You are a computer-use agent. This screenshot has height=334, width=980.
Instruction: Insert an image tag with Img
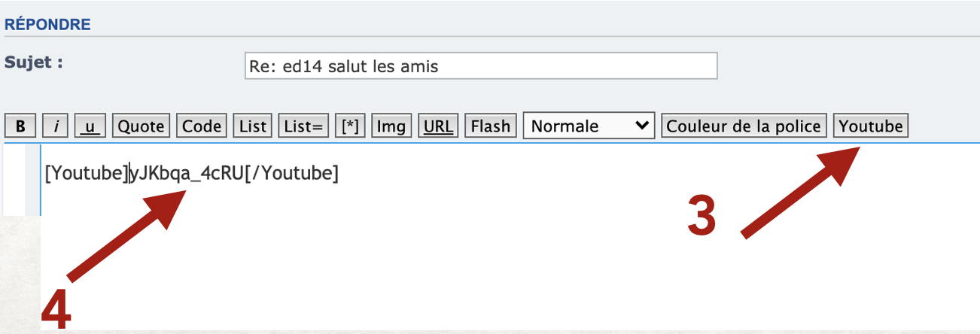pyautogui.click(x=391, y=126)
